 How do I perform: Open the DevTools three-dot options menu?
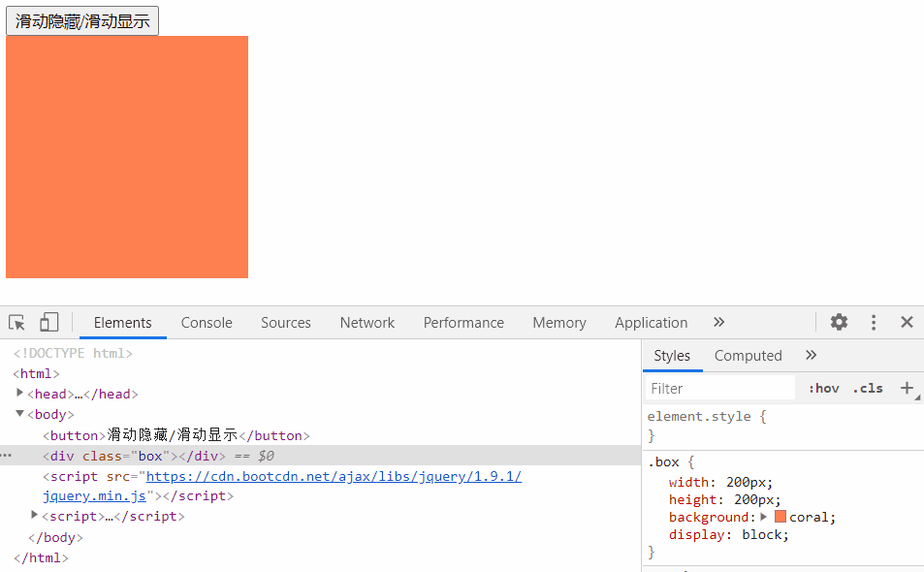pyautogui.click(x=874, y=322)
